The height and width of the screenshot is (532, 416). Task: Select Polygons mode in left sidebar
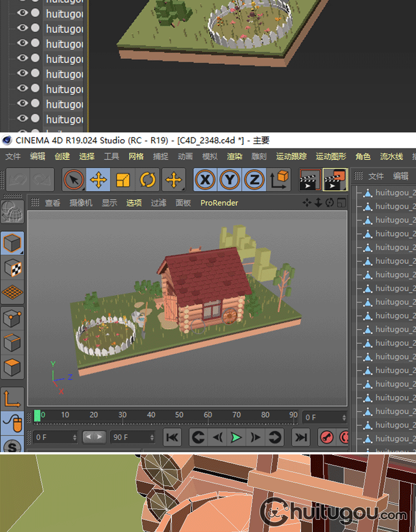pos(12,367)
